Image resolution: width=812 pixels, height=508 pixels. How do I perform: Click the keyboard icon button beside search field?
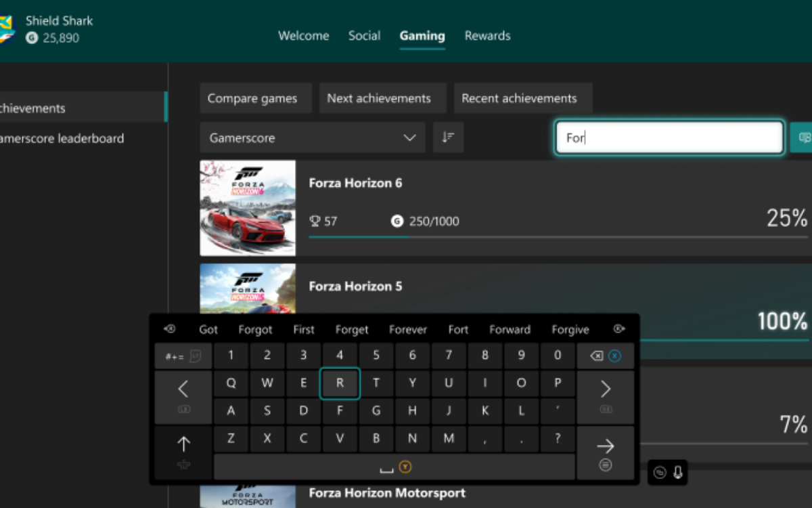(x=803, y=137)
